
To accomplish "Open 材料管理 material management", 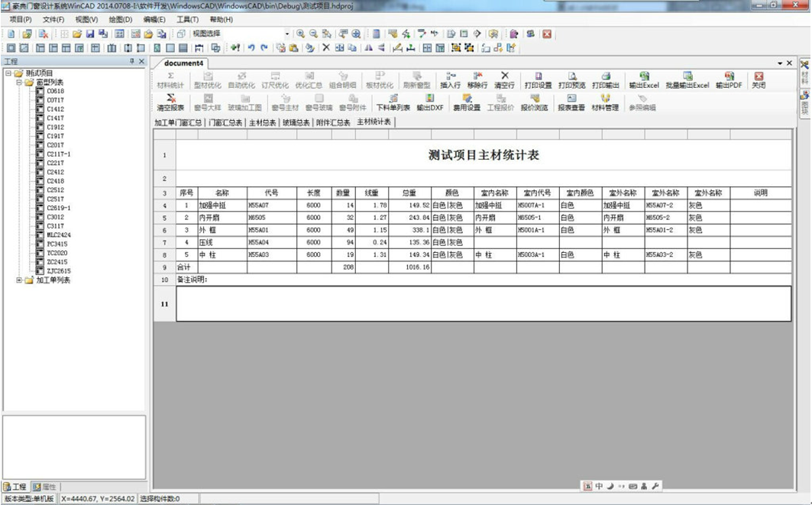I will [x=605, y=102].
